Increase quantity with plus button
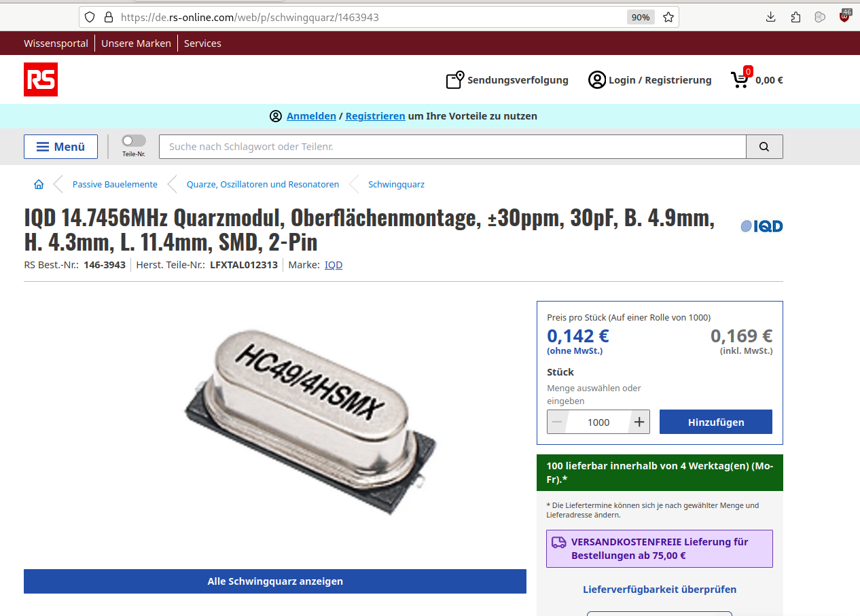Image resolution: width=860 pixels, height=616 pixels. click(639, 422)
